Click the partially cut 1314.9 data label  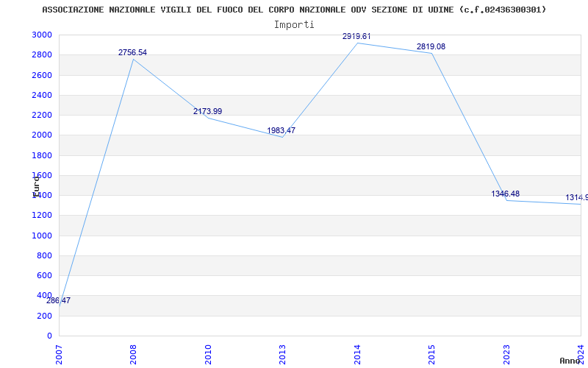576,197
